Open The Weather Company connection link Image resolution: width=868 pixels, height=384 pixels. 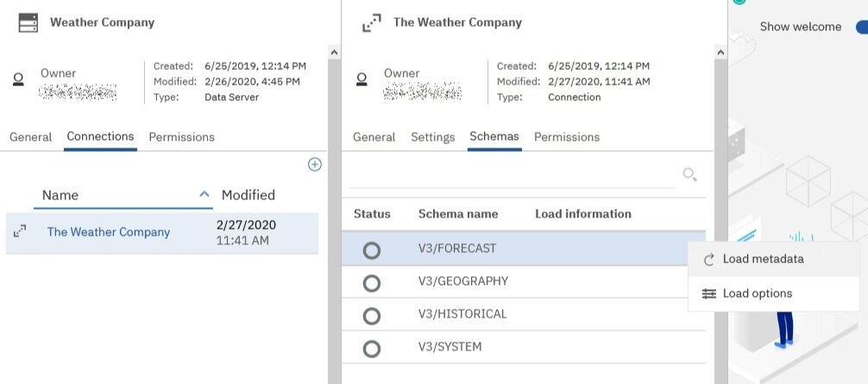(x=109, y=232)
